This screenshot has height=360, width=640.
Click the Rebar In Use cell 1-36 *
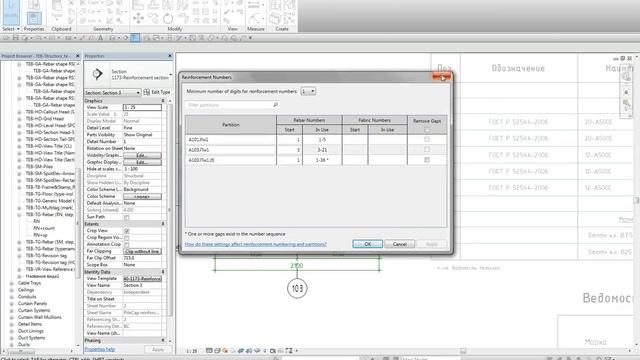322,160
